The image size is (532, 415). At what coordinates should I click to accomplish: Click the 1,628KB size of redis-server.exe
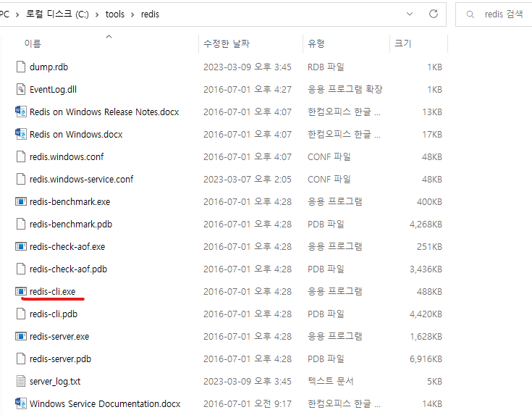[426, 336]
